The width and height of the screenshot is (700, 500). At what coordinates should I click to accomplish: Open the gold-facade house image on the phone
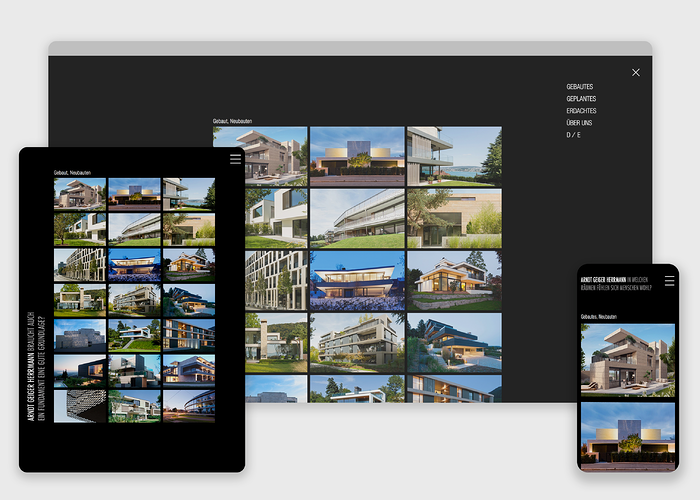628,435
